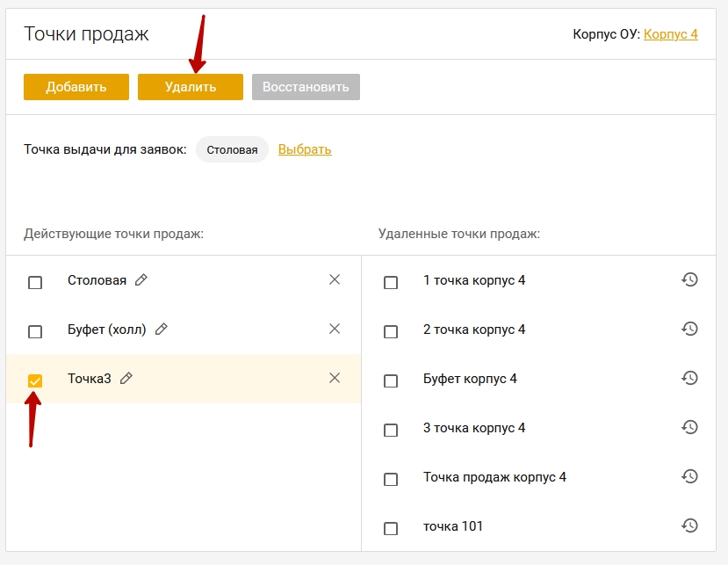The width and height of the screenshot is (728, 565).
Task: Restore 2 точка корпус 4 history icon
Action: 690,329
